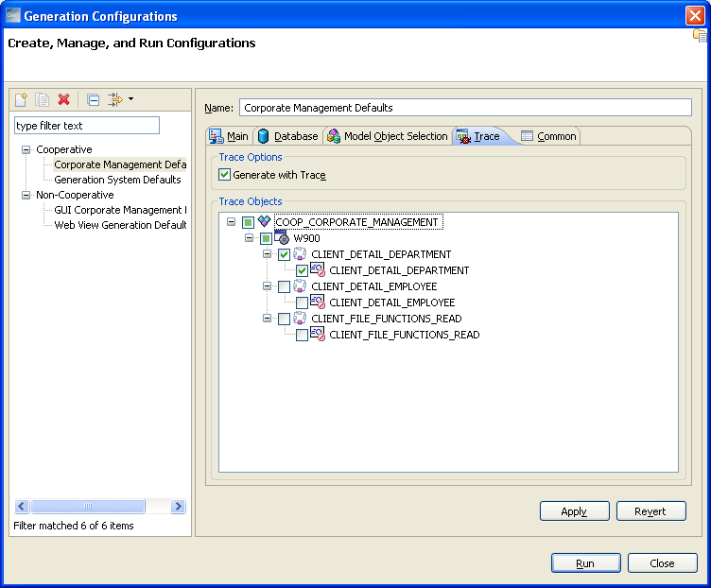Viewport: 711px width, 588px height.
Task: Click the Close button
Action: coord(662,563)
